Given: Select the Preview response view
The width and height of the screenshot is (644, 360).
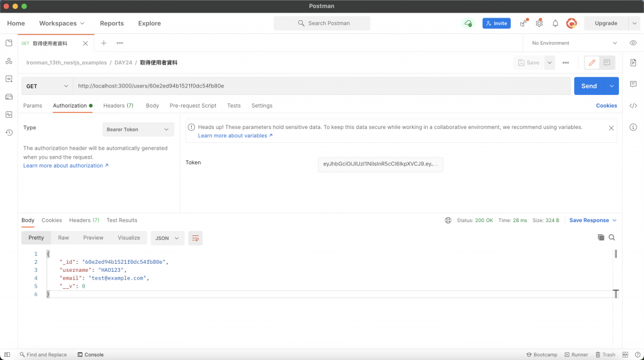Looking at the screenshot, I should (93, 238).
